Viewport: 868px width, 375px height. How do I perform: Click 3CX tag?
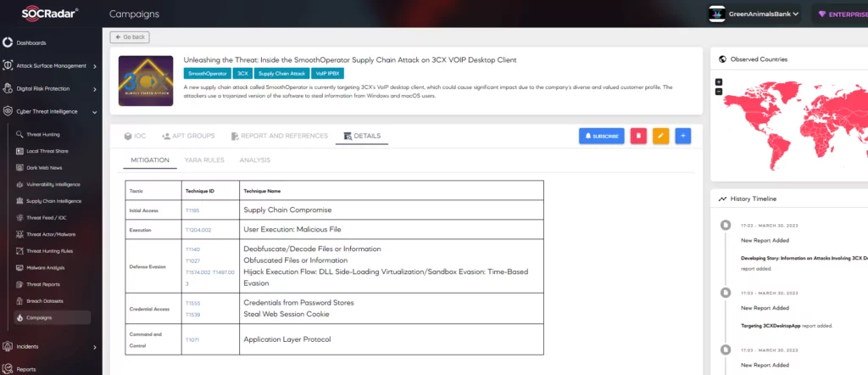tap(243, 73)
